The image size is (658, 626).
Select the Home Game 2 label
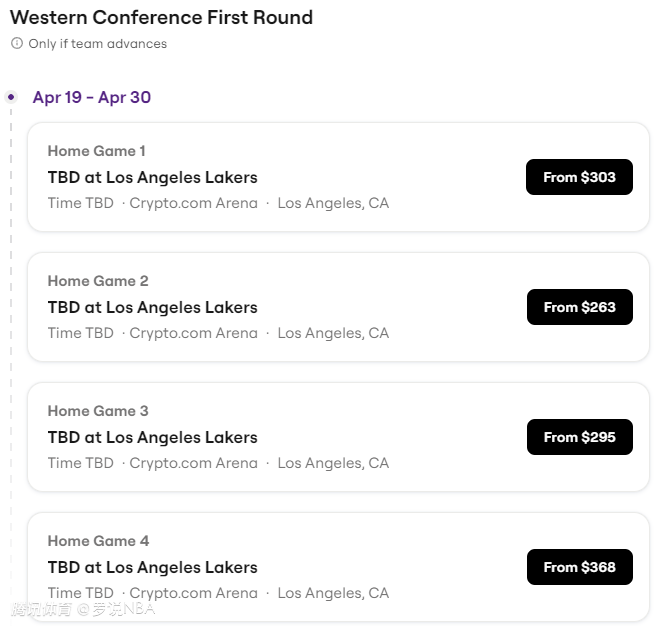tap(97, 281)
